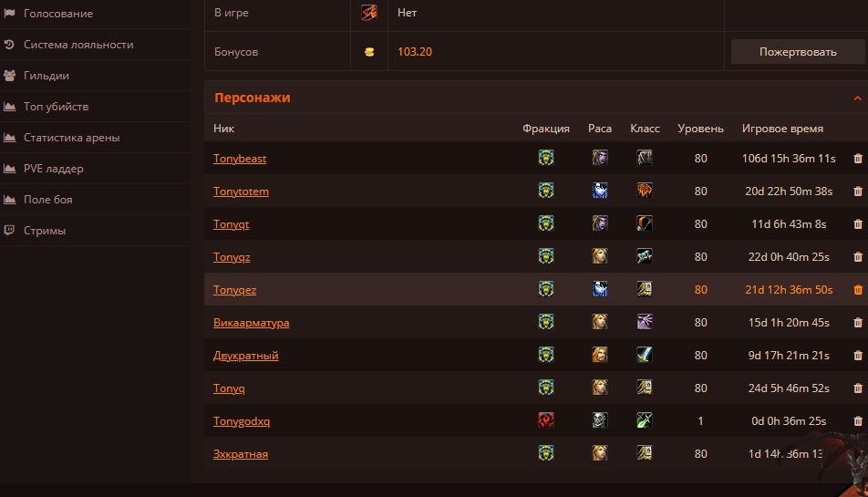The height and width of the screenshot is (497, 868).
Task: Collapse the Персонажи section
Action: 857,98
